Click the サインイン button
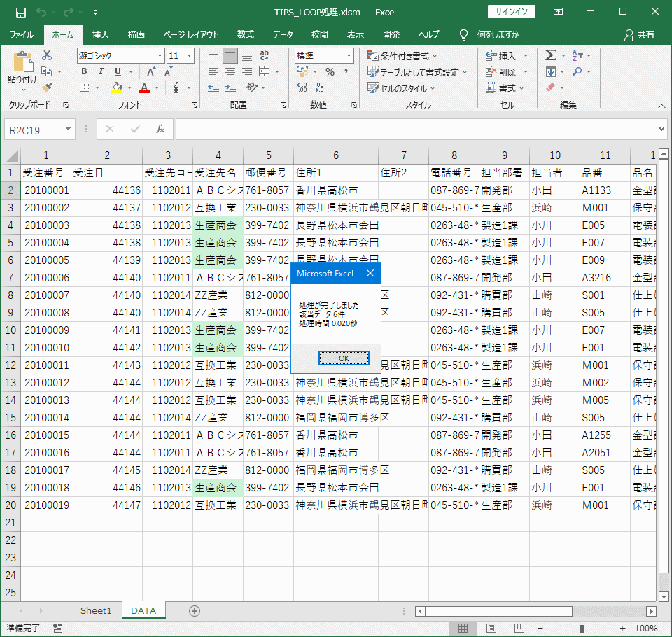 pos(511,12)
